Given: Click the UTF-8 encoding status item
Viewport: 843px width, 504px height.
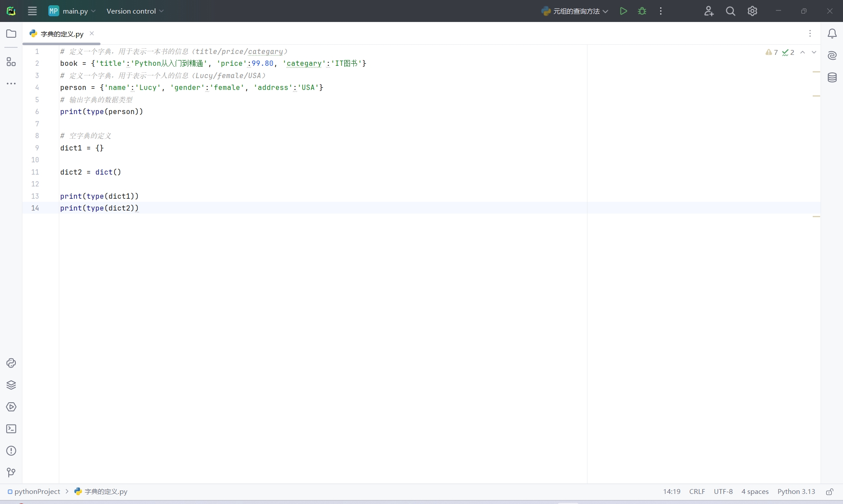Looking at the screenshot, I should (x=723, y=492).
